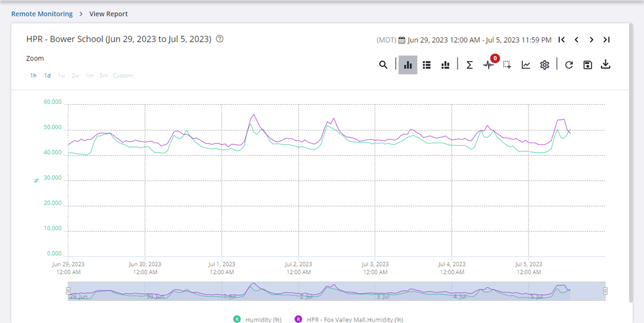Toggle the green Humidity (%) legend series
The image size is (644, 323).
click(258, 319)
